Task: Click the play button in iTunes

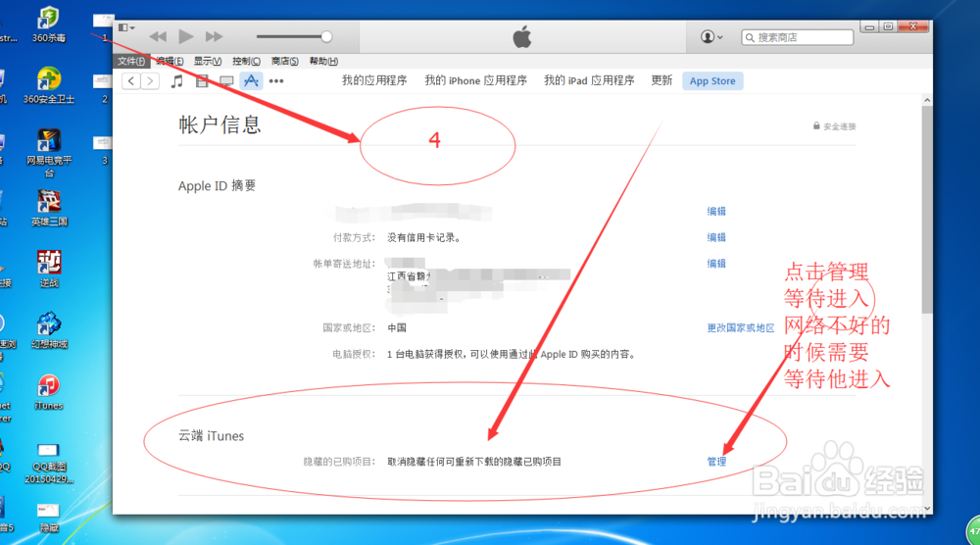Action: [185, 36]
